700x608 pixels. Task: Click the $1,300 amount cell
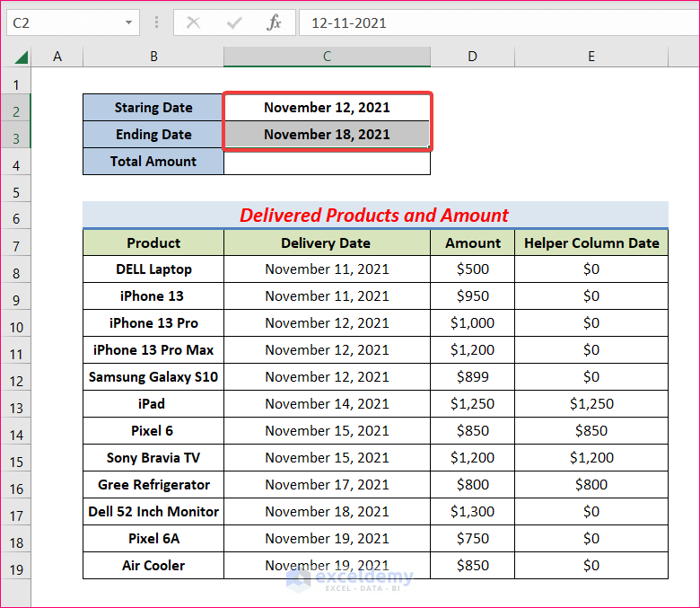pos(472,512)
